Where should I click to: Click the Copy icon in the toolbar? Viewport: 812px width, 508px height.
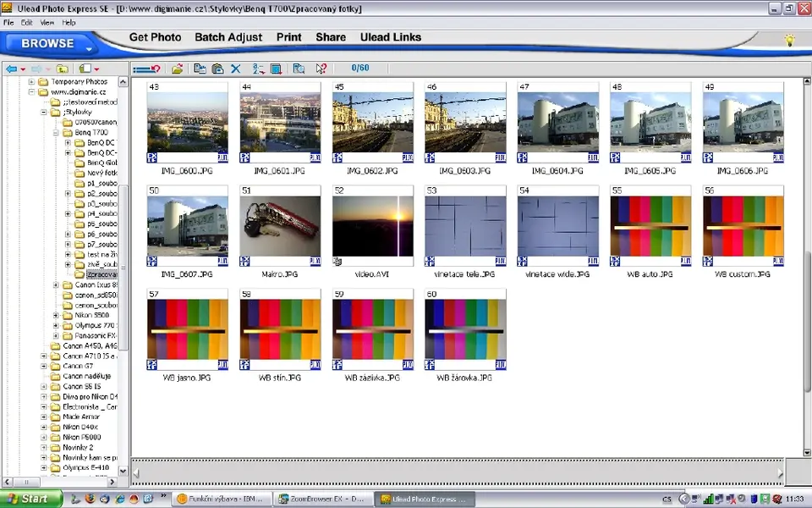click(x=200, y=69)
